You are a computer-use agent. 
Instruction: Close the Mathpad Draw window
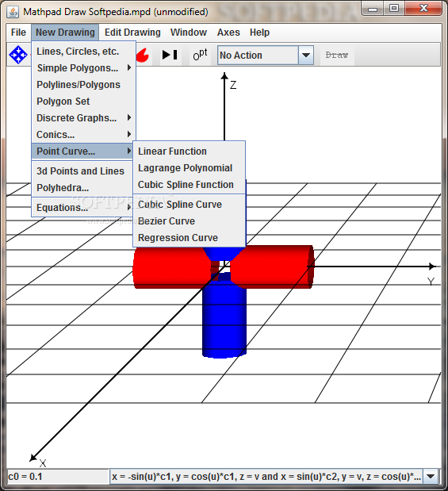[x=423, y=9]
